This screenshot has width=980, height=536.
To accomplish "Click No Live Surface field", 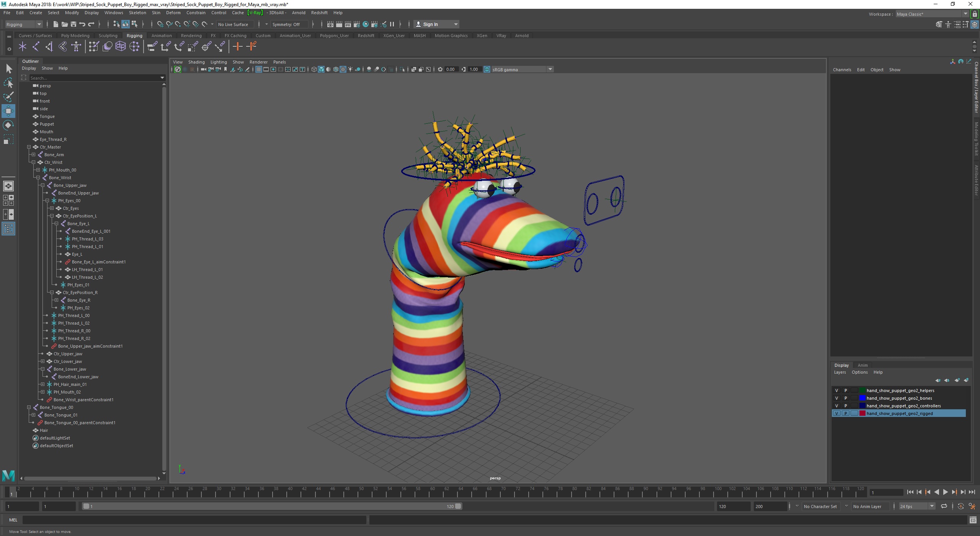I will point(235,24).
